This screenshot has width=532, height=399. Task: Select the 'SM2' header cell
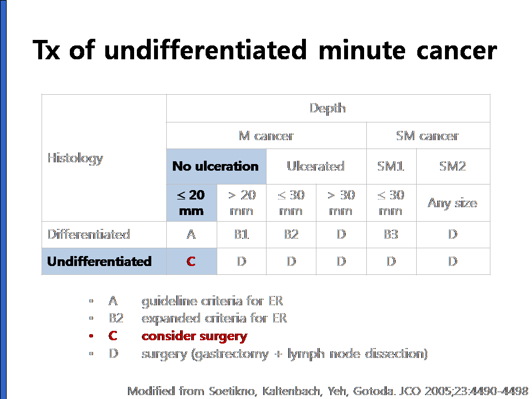click(453, 166)
